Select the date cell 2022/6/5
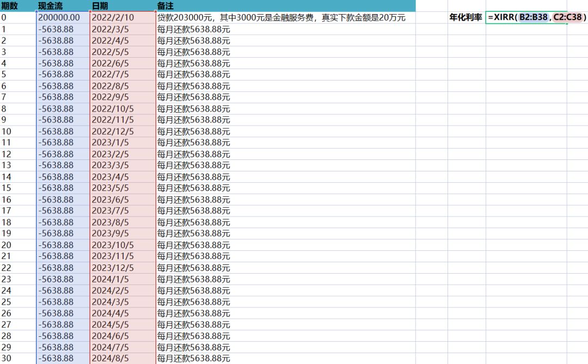The height and width of the screenshot is (364, 588). tap(123, 63)
